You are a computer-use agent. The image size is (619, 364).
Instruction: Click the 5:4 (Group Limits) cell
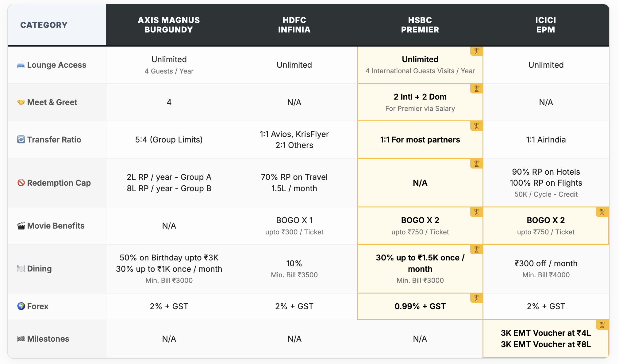169,140
